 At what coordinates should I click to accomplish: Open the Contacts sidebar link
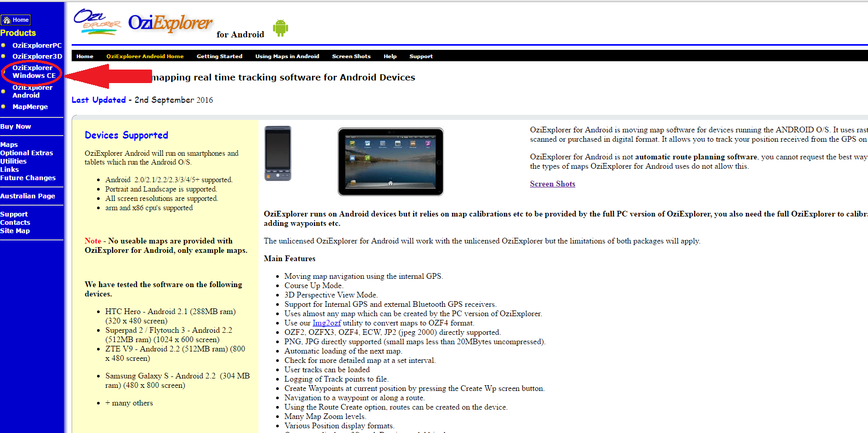point(15,222)
